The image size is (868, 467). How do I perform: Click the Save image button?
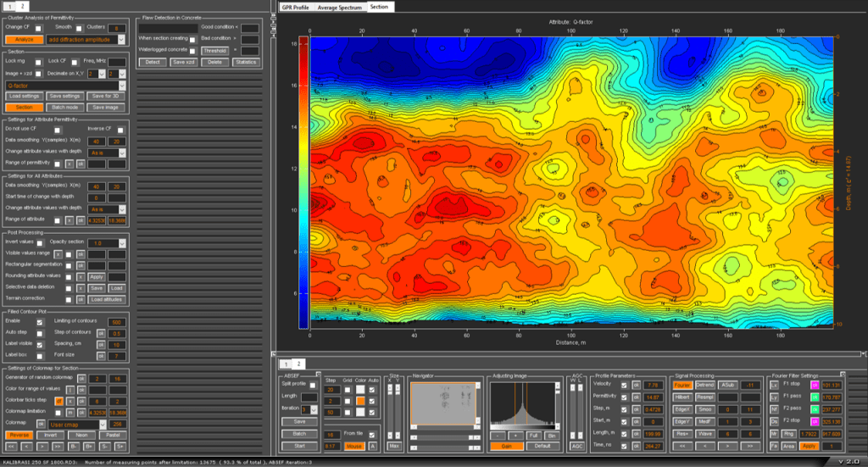point(106,108)
